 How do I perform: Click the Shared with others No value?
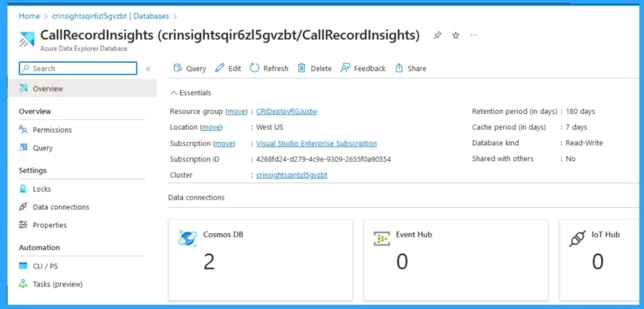(571, 158)
